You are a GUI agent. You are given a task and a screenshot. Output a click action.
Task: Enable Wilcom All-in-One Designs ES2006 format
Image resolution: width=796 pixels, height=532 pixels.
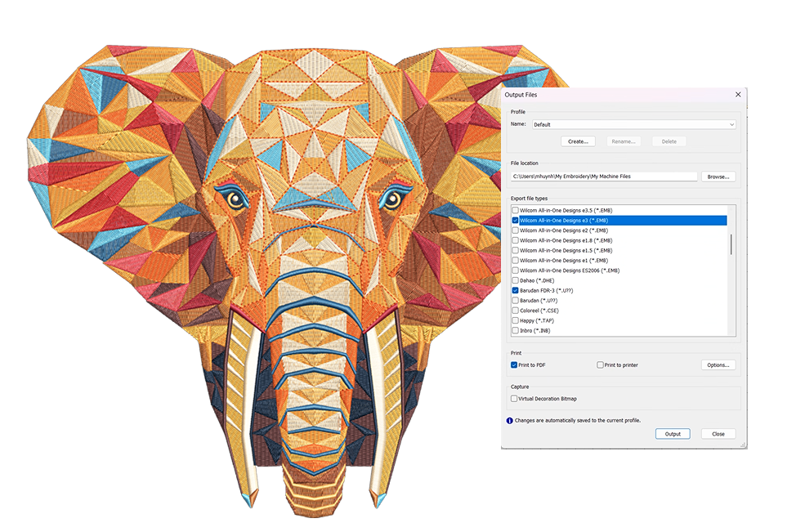(x=515, y=270)
